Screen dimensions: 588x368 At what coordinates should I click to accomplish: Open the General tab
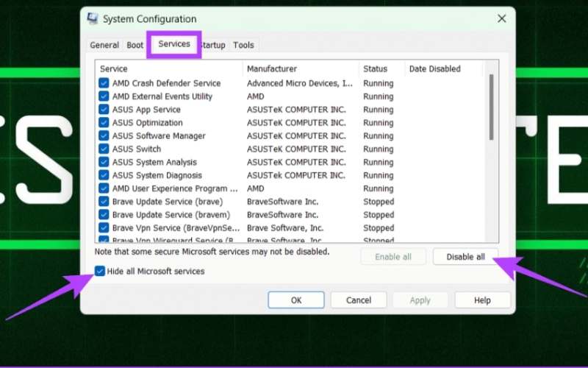[x=104, y=45]
